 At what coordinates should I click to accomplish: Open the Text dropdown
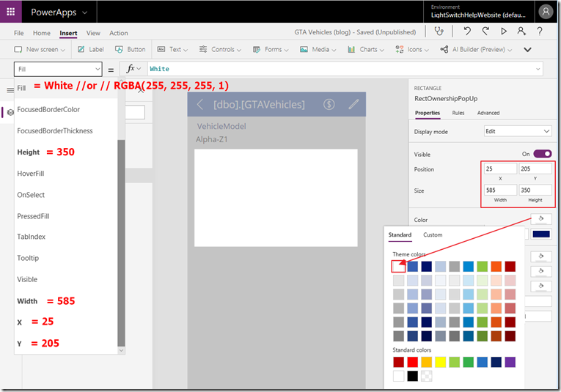coord(172,49)
